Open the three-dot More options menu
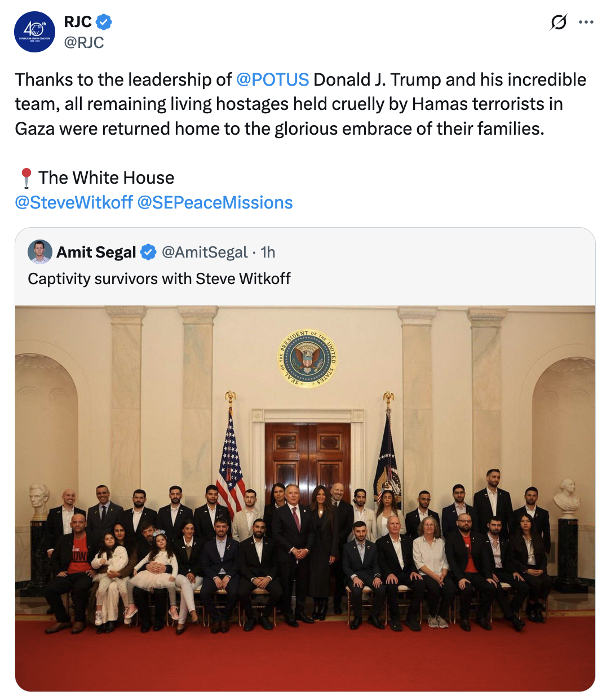 [586, 23]
